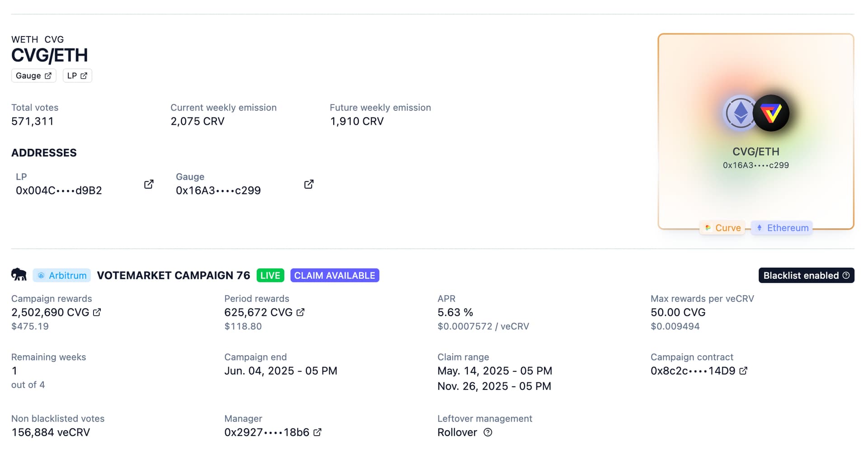Open Manager address 0x2927 external link icon
Viewport: 868px width, 456px height.
point(317,432)
